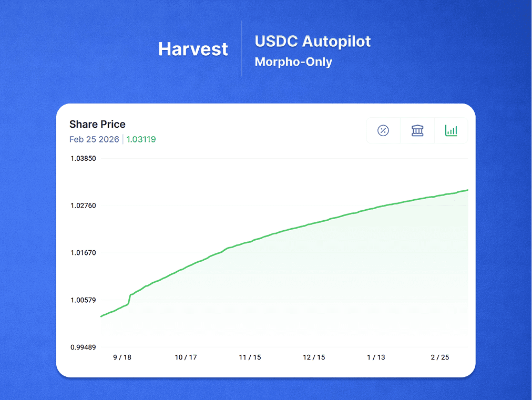Select the percentage (APY) view icon
532x400 pixels.
point(383,130)
